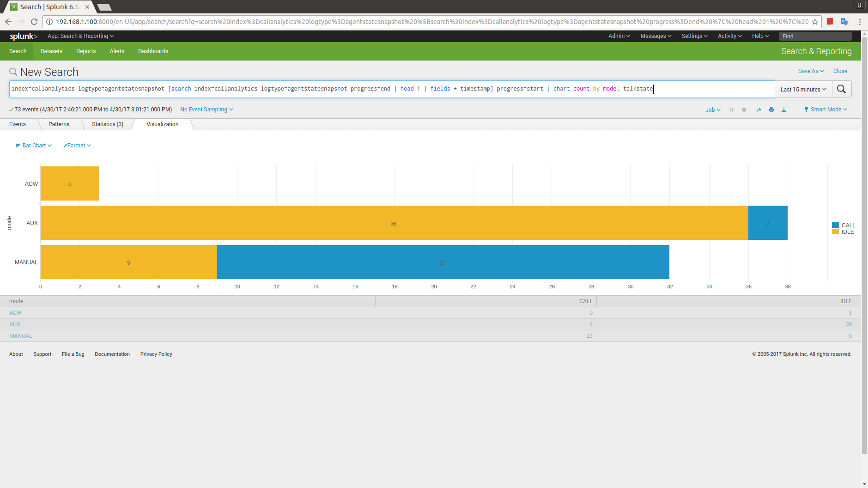This screenshot has width=868, height=488.
Task: Click the share job arrow icon
Action: click(759, 110)
